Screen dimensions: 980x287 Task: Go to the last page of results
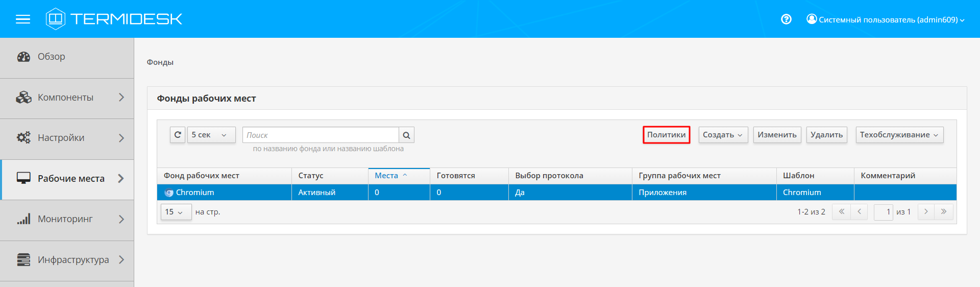point(944,212)
